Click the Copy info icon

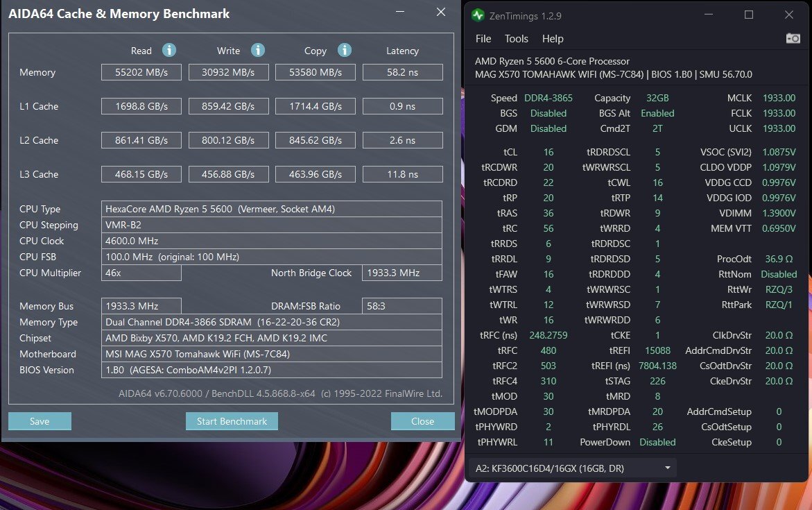[344, 50]
